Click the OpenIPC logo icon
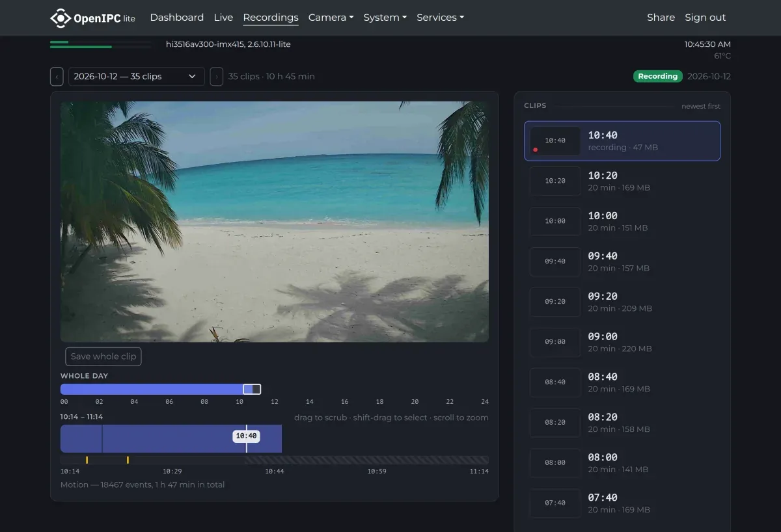The width and height of the screenshot is (781, 532). coord(60,18)
